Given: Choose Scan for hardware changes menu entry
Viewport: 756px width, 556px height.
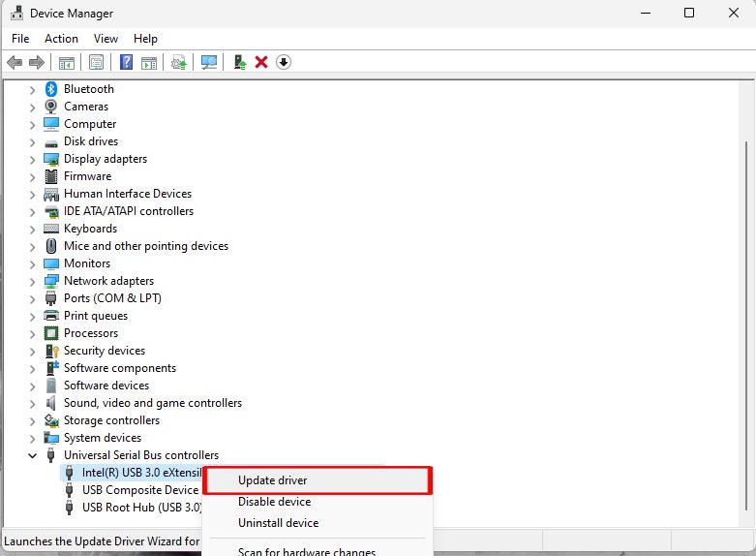Looking at the screenshot, I should point(318,551).
